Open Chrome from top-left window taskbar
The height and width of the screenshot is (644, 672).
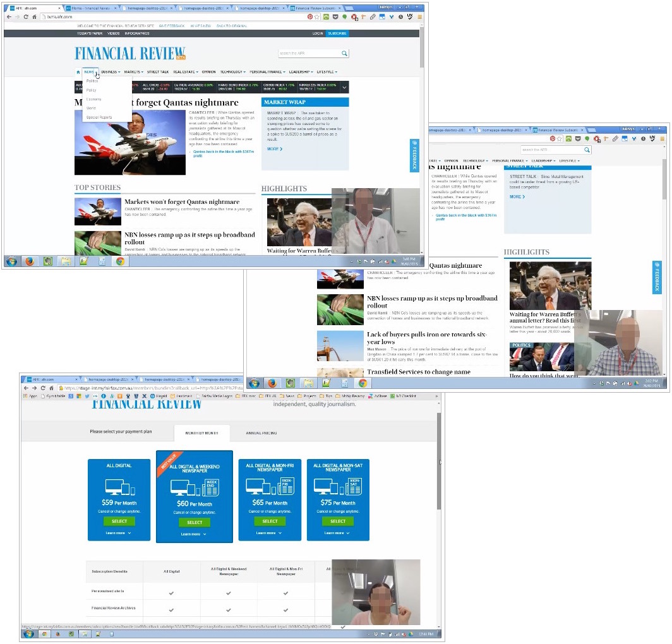120,261
